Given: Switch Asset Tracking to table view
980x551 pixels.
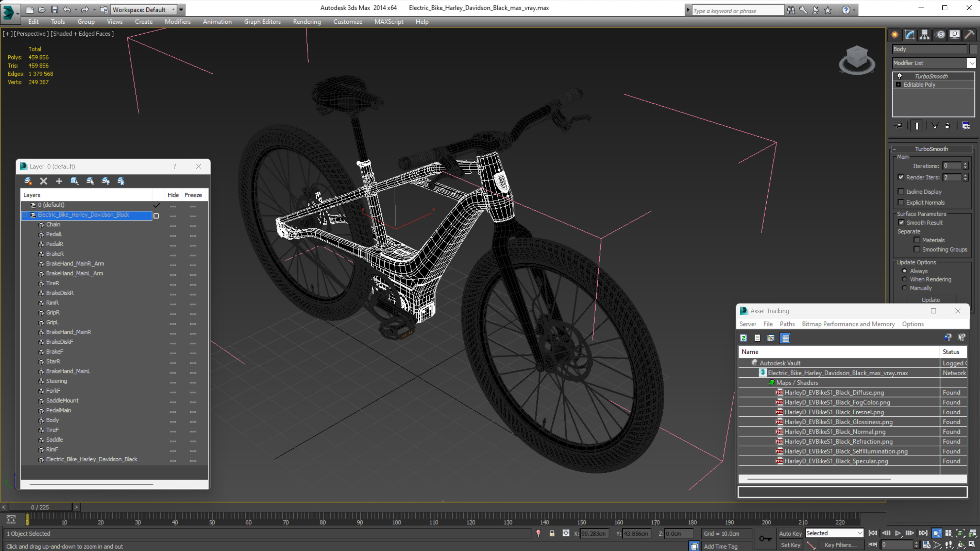Looking at the screenshot, I should pyautogui.click(x=786, y=338).
